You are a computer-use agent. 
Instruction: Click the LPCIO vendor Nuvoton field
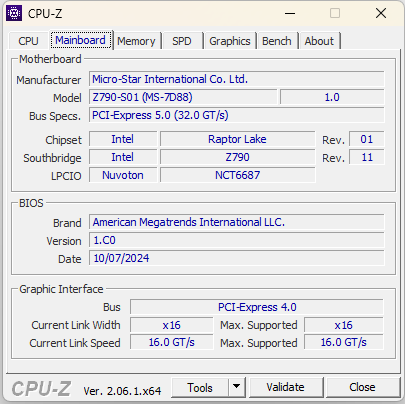[x=123, y=175]
